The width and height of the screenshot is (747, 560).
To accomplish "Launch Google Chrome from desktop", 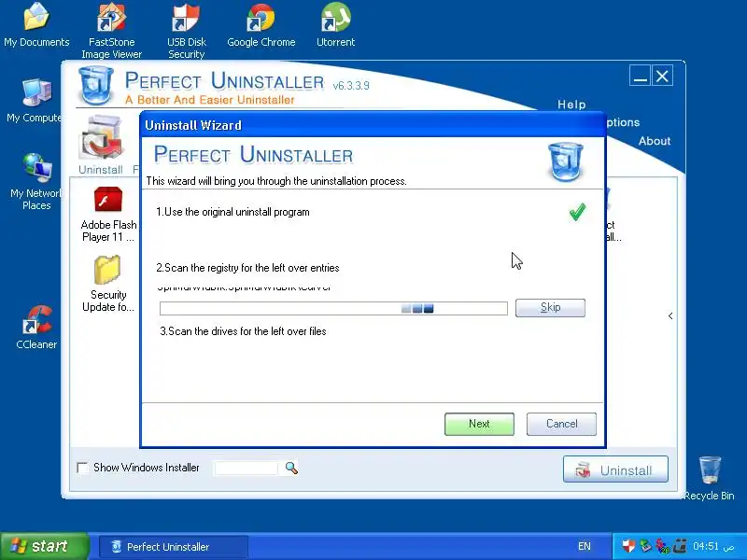I will tap(261, 25).
